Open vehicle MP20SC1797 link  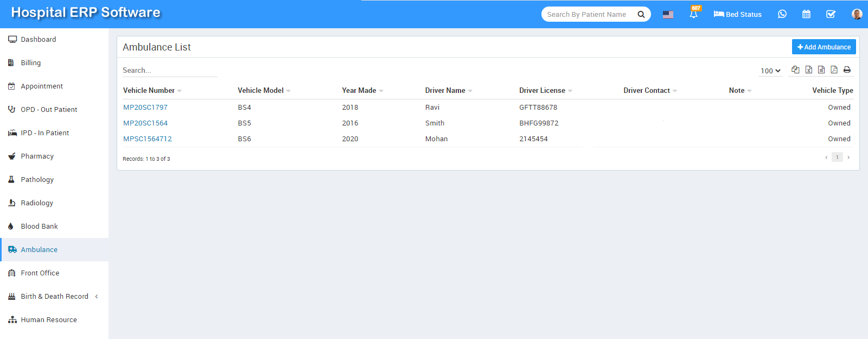[145, 107]
